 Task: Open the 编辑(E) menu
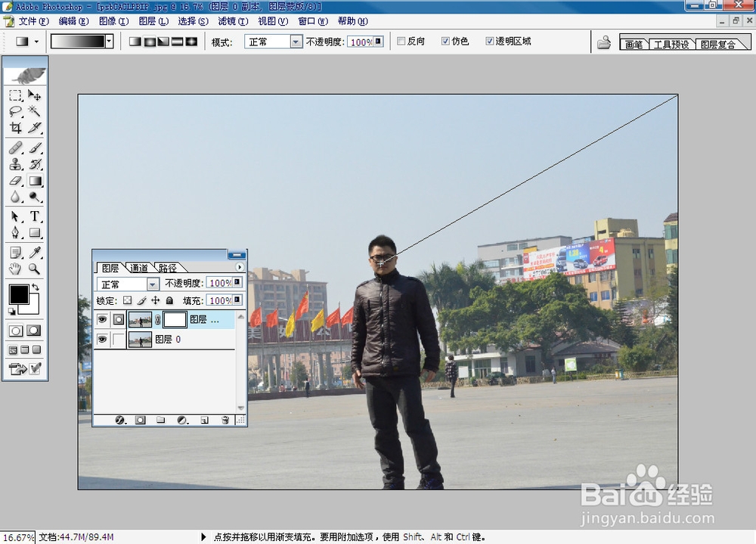(x=74, y=21)
